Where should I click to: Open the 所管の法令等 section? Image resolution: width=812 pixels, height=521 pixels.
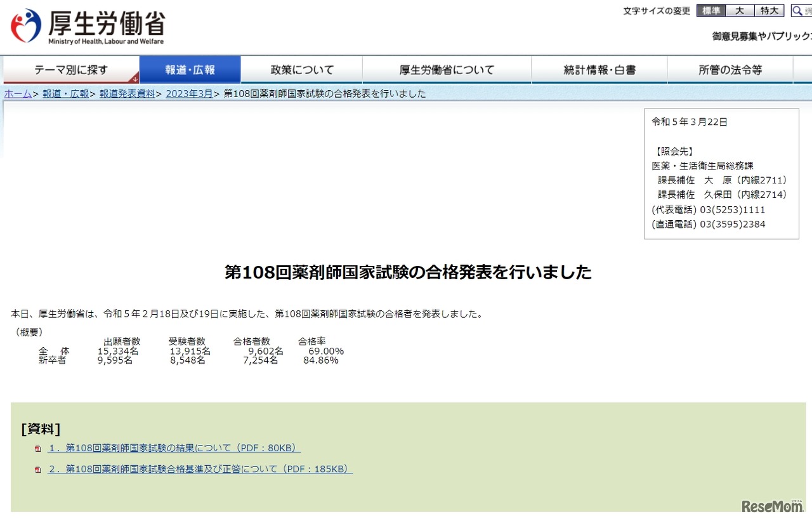click(x=731, y=70)
